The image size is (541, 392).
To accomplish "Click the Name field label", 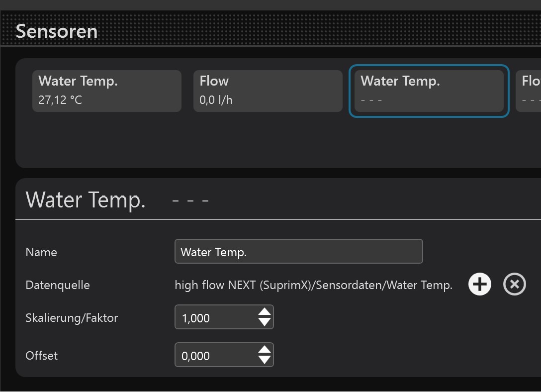I will tap(41, 252).
